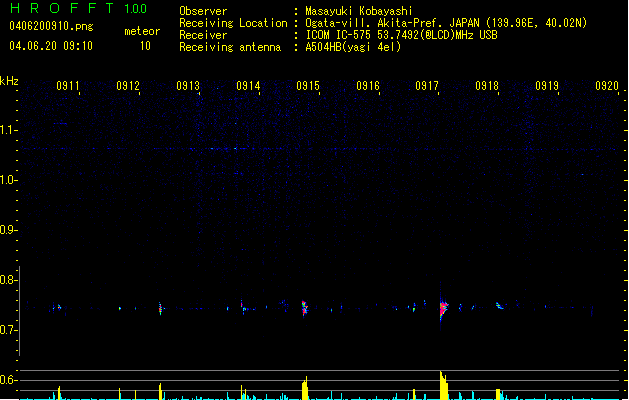Click the meteor label
Image resolution: width=629 pixels, height=400 pixels.
[142, 31]
